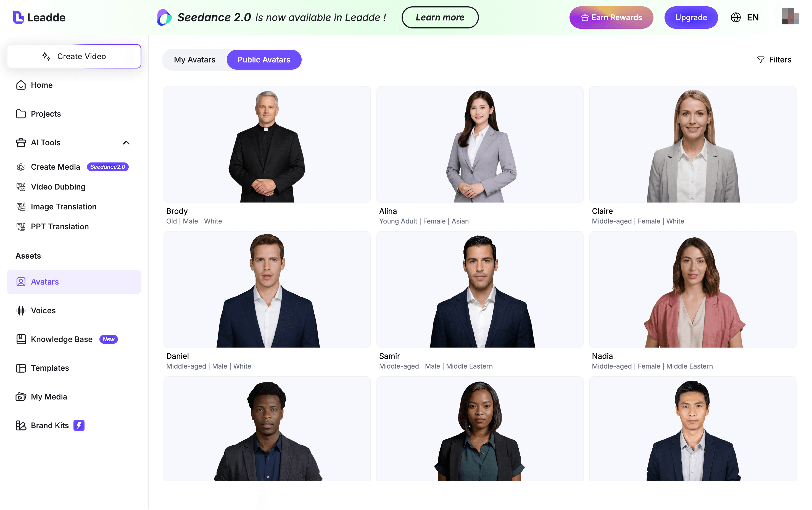Viewport: 812px width, 510px height.
Task: Select the Brody avatar thumbnail
Action: pyautogui.click(x=267, y=144)
